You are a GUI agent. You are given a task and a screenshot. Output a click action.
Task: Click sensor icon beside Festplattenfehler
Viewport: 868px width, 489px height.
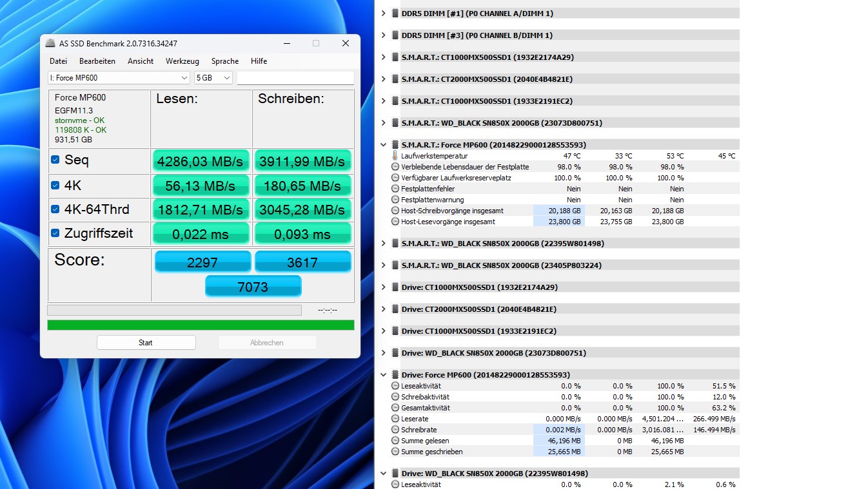pyautogui.click(x=395, y=188)
